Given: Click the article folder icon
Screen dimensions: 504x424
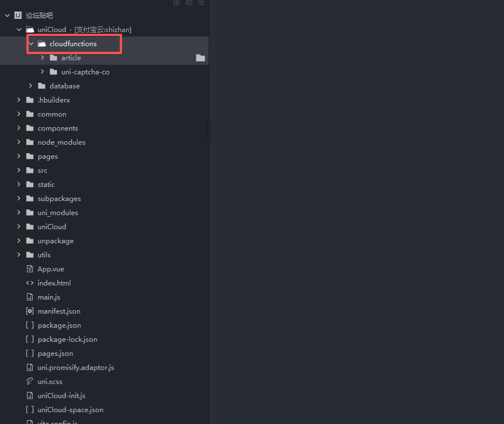Looking at the screenshot, I should (x=53, y=58).
